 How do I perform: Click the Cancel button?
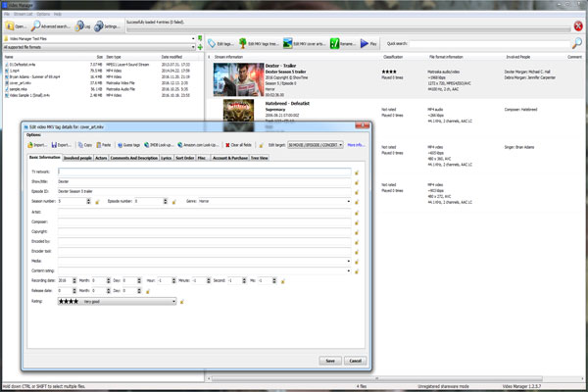(x=354, y=361)
